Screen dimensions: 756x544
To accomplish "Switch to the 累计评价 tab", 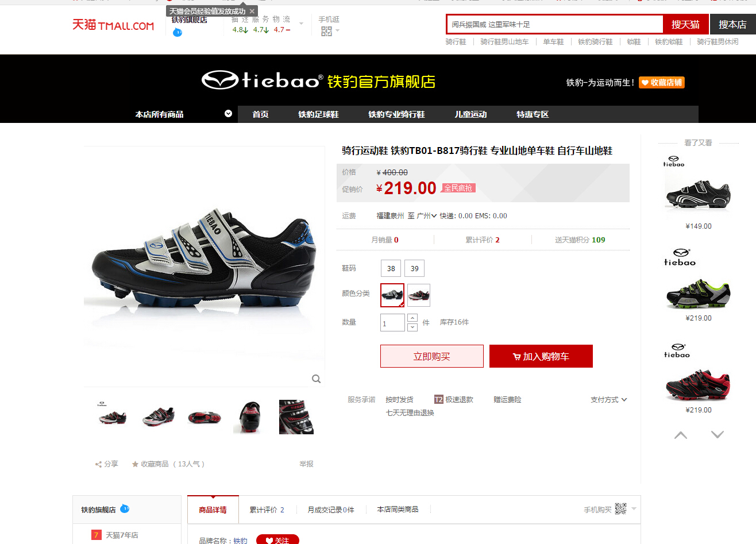I will click(x=267, y=510).
